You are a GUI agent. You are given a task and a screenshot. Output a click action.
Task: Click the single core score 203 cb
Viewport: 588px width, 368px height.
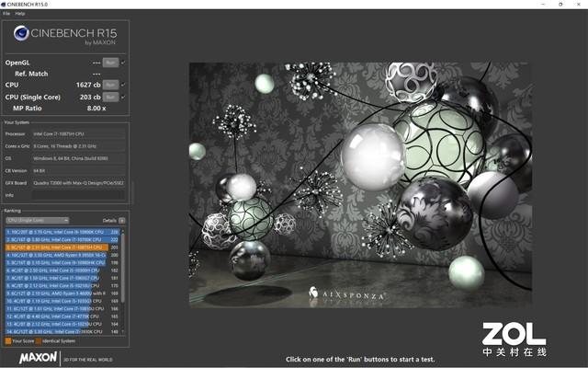(x=90, y=97)
